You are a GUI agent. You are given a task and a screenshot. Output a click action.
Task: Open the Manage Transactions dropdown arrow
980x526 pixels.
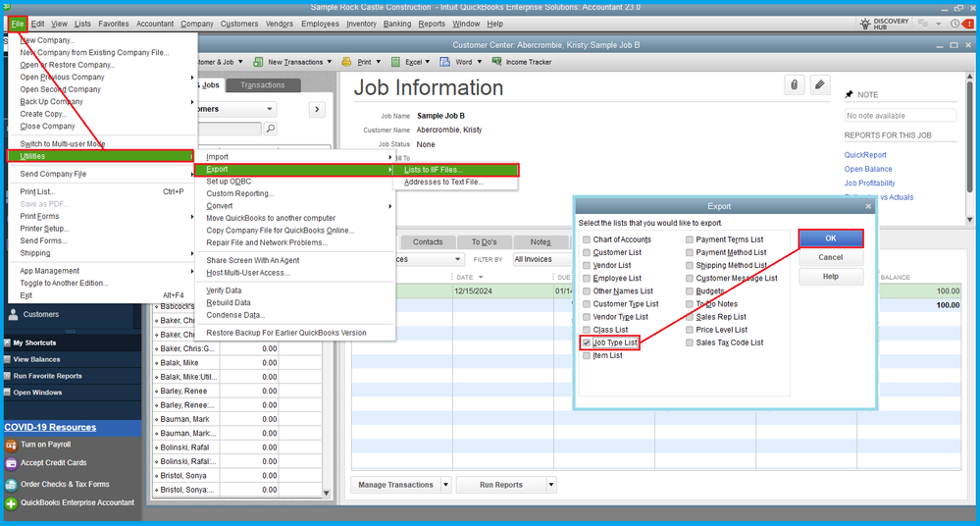pos(446,485)
